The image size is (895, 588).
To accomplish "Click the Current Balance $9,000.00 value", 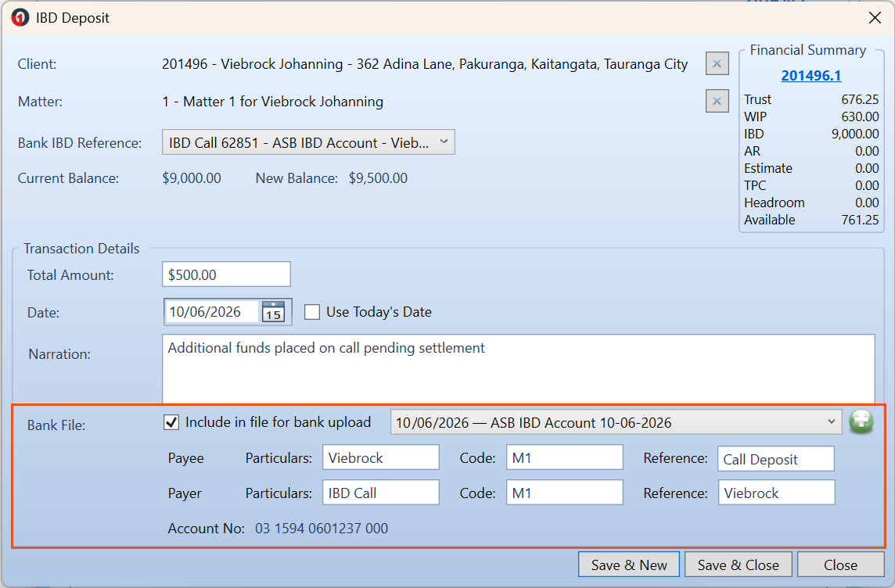I will (191, 178).
